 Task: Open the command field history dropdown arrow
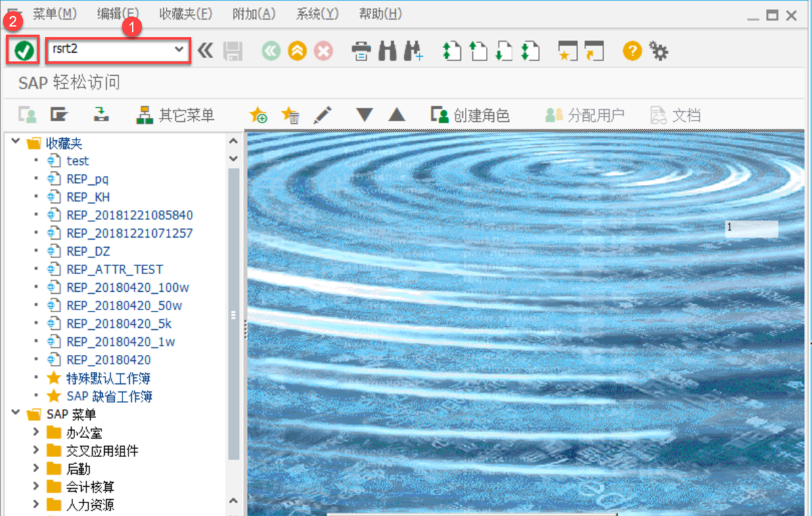179,49
